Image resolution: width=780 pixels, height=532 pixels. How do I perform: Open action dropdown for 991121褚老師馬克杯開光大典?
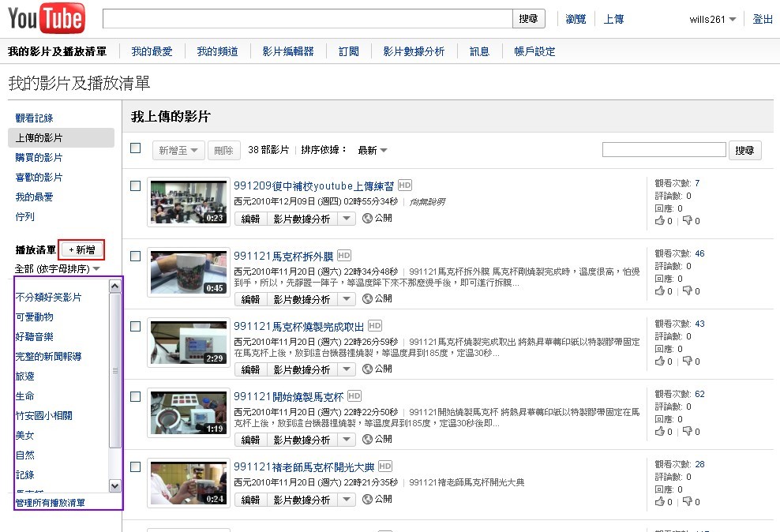[x=347, y=499]
